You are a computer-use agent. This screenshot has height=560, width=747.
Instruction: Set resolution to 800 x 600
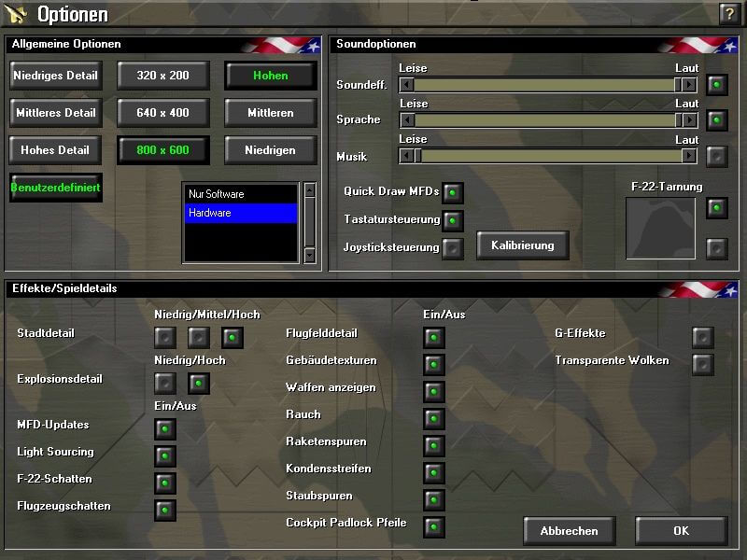pos(162,150)
